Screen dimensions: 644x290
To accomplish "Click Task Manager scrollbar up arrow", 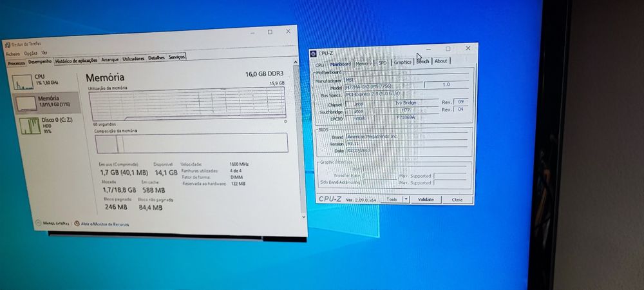I will tap(296, 62).
